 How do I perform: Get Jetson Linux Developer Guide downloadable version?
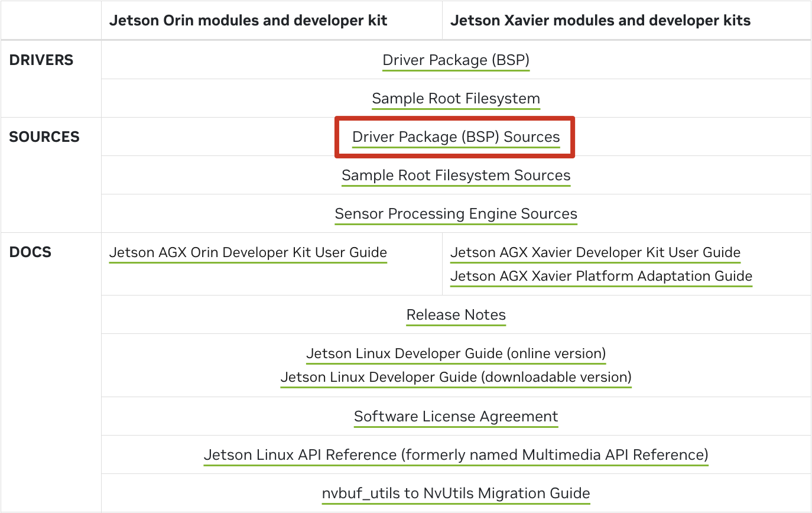(456, 376)
